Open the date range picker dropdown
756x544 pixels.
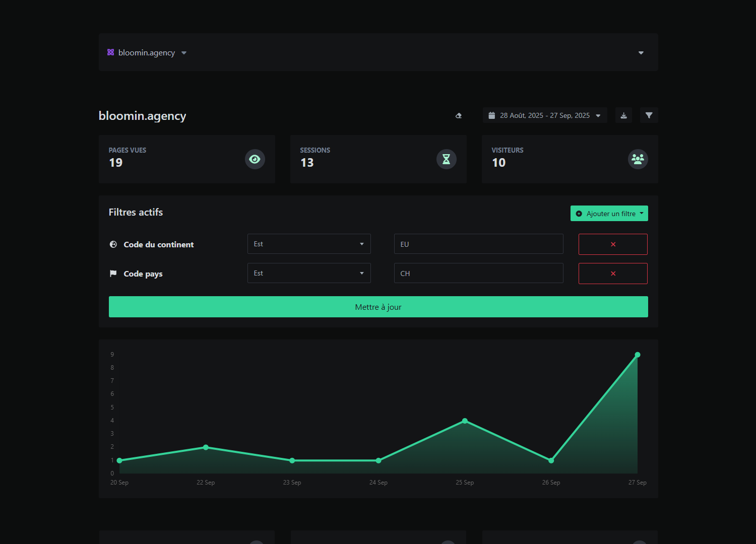tap(545, 115)
